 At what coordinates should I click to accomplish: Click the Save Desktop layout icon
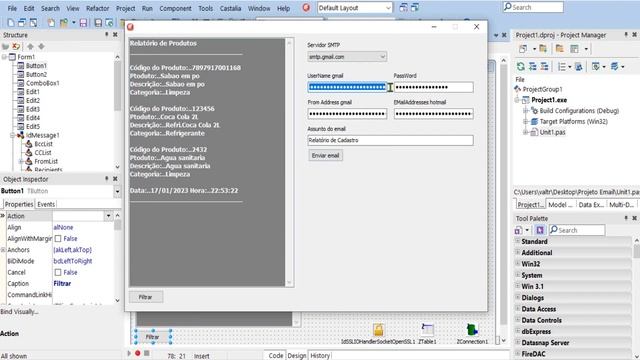403,7
